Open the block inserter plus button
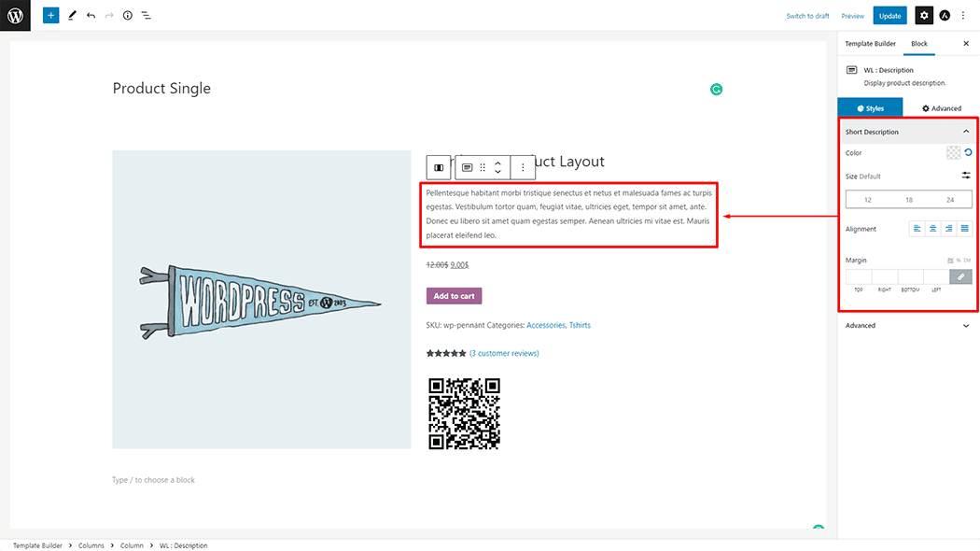Image resolution: width=980 pixels, height=551 pixels. pos(50,16)
